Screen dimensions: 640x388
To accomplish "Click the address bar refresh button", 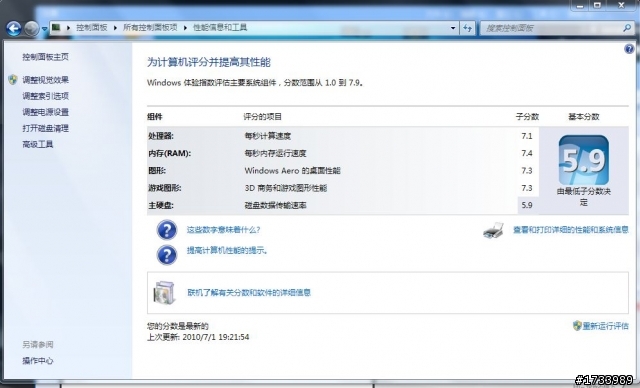I will [467, 28].
